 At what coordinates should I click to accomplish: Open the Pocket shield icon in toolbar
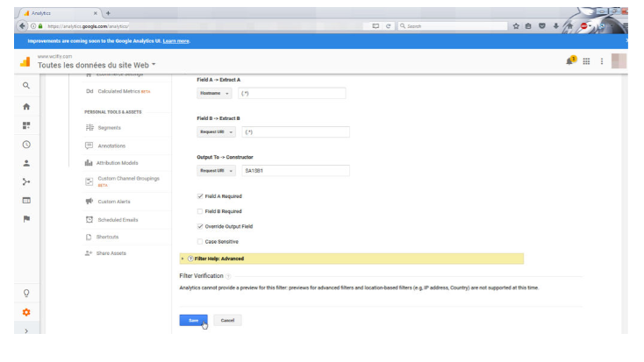coord(542,26)
